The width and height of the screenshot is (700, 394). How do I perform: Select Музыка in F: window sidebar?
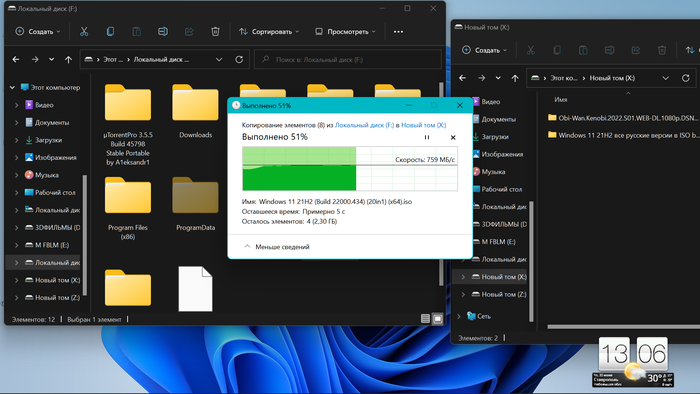point(42,175)
